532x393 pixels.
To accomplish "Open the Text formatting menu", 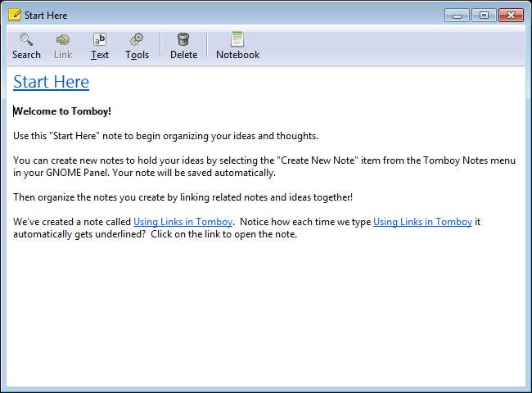I will (x=100, y=47).
